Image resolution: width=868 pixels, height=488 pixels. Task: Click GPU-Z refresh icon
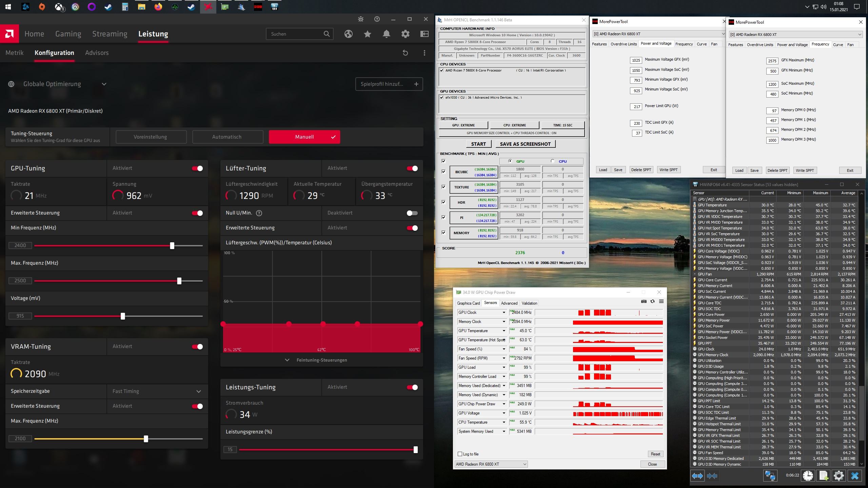(x=652, y=301)
